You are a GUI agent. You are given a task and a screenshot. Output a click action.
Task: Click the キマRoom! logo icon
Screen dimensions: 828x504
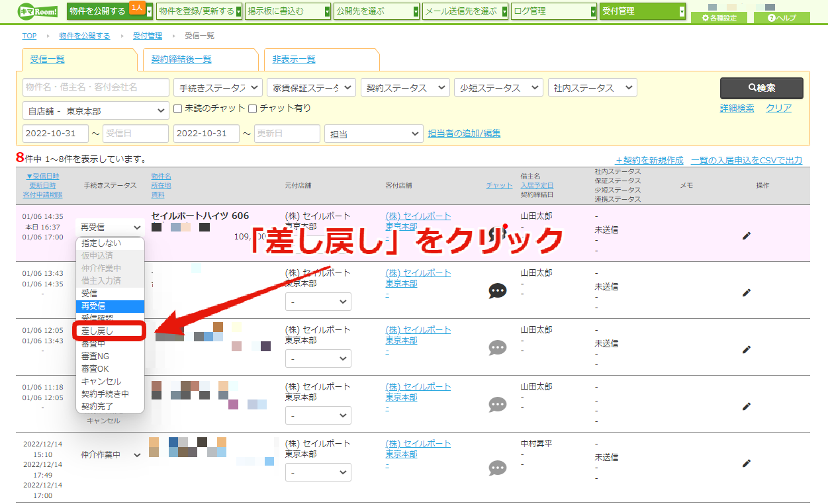(38, 11)
